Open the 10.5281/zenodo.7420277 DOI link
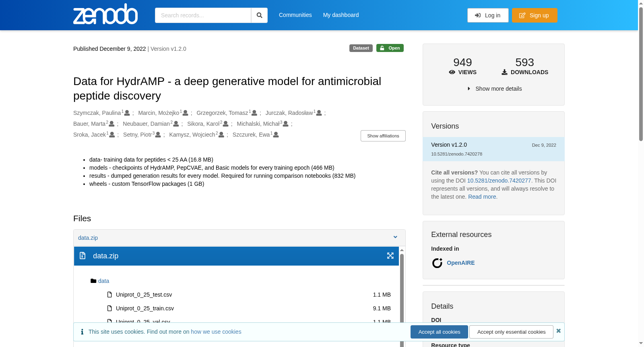The height and width of the screenshot is (347, 644). 499,181
